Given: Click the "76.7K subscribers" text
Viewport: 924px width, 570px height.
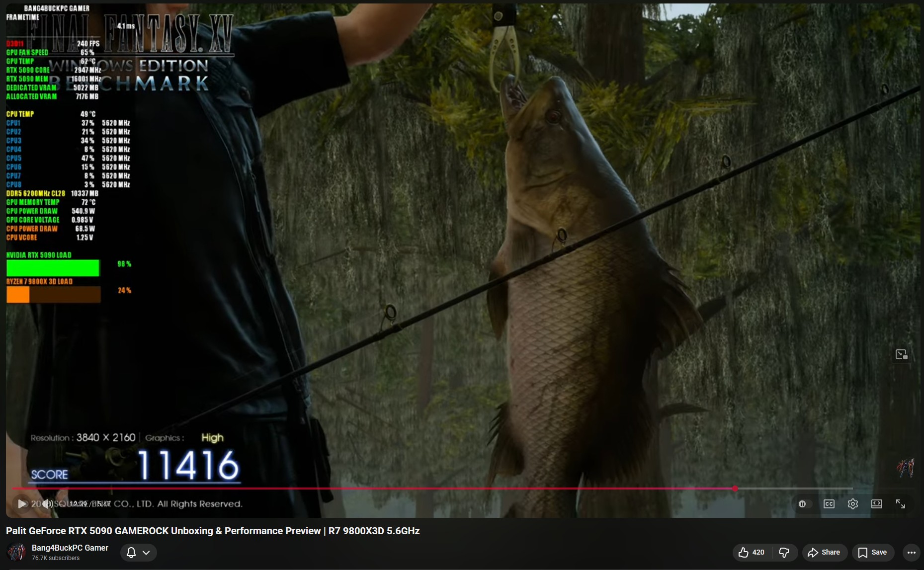Looking at the screenshot, I should (x=56, y=558).
